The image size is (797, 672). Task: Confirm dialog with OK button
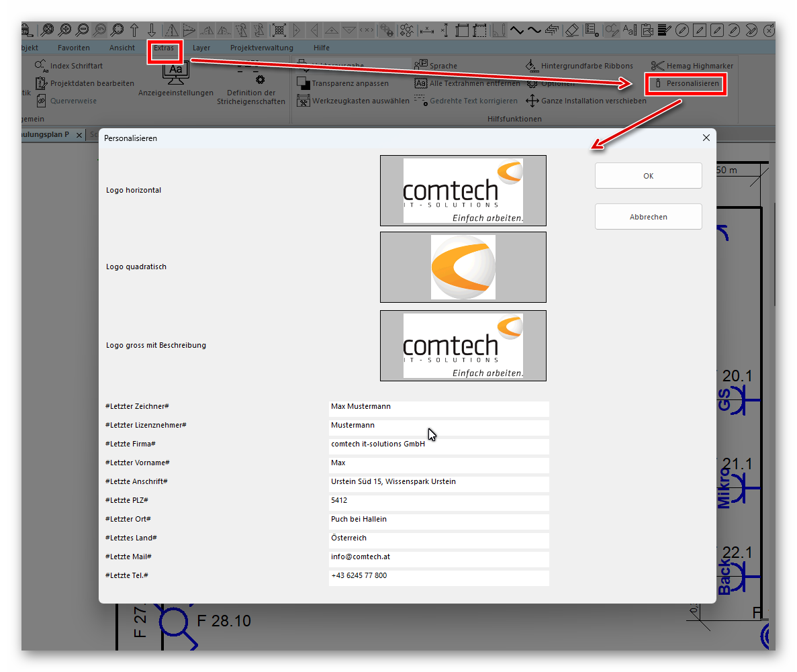648,176
